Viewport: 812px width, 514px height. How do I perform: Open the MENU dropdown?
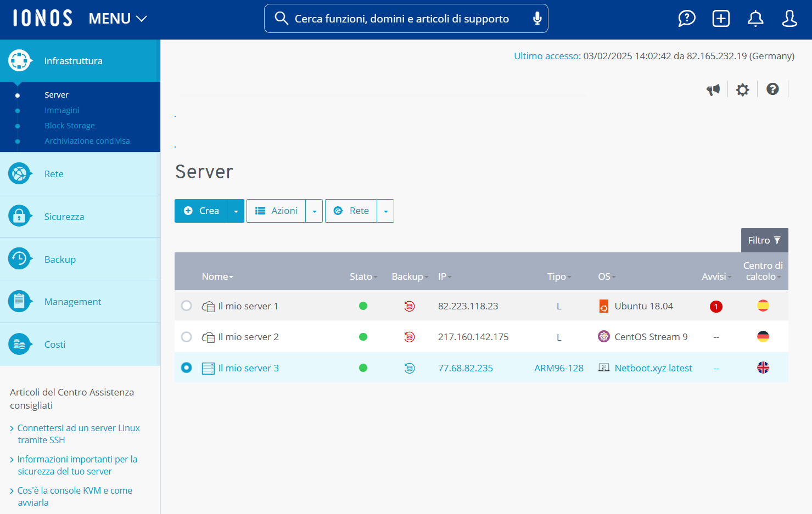pyautogui.click(x=117, y=19)
